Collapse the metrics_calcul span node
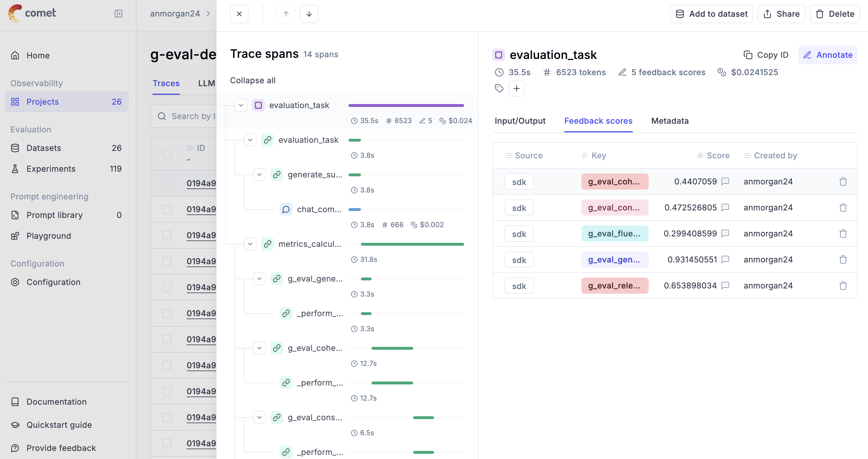Image resolution: width=868 pixels, height=459 pixels. (x=250, y=244)
